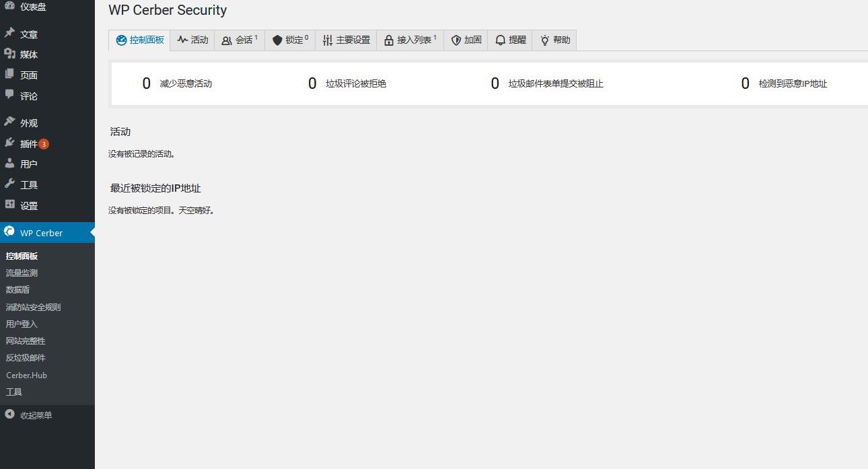Click the globe icon on 控制面板 tab
Screen dimensions: 868x469
(121, 40)
